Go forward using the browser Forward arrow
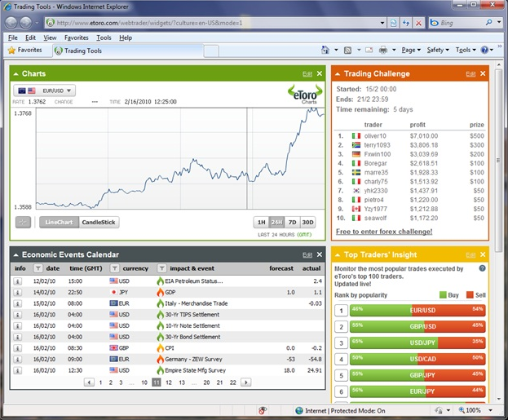 (x=26, y=23)
